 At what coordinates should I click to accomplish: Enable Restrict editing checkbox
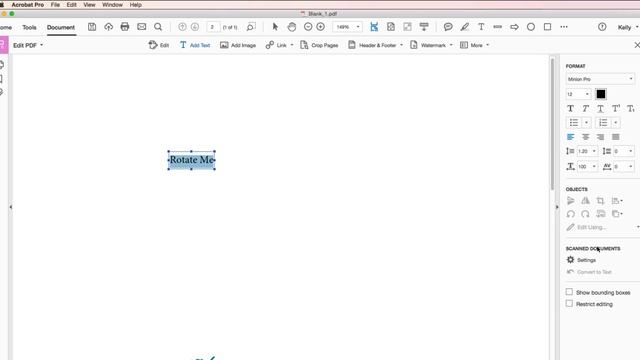tap(569, 303)
